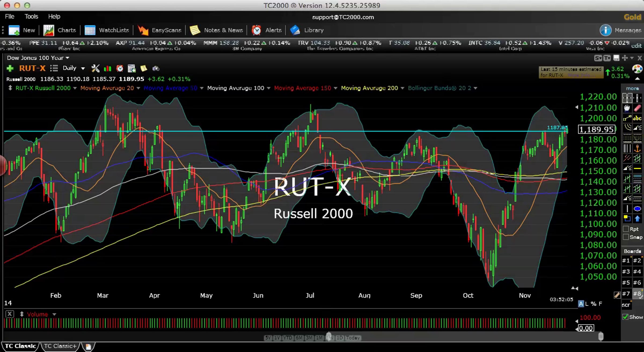This screenshot has width=644, height=352.
Task: Open the symbol list icon beside RUT-X
Action: pyautogui.click(x=54, y=68)
